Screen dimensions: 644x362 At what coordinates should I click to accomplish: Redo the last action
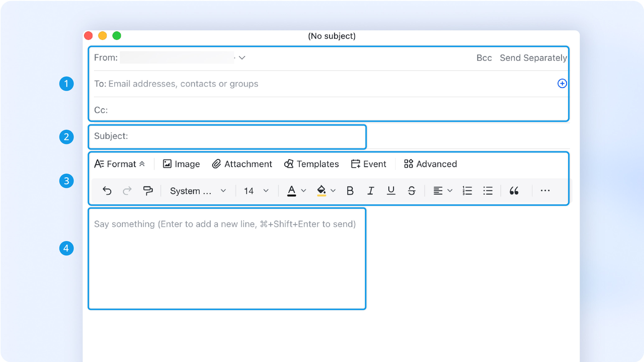click(x=127, y=190)
